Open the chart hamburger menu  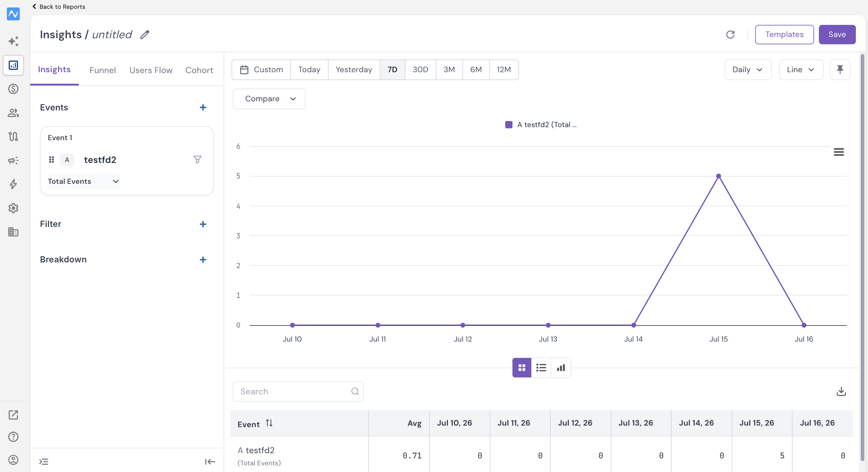tap(839, 152)
